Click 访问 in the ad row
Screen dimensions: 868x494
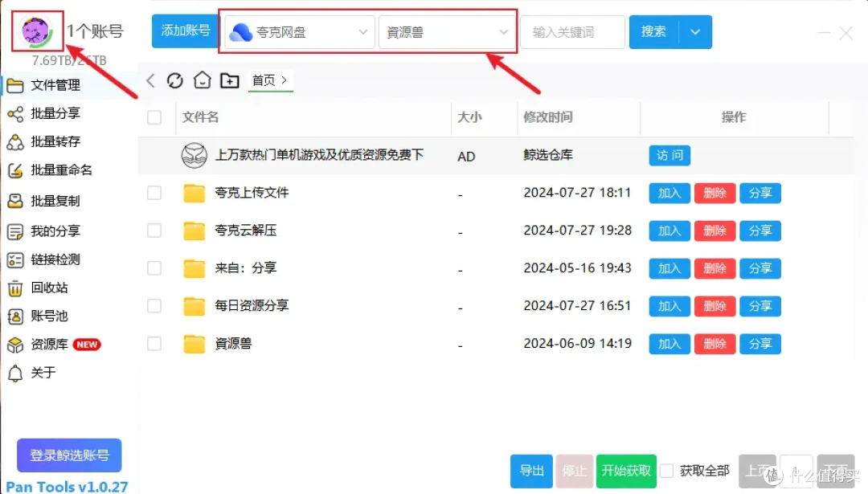pos(669,156)
